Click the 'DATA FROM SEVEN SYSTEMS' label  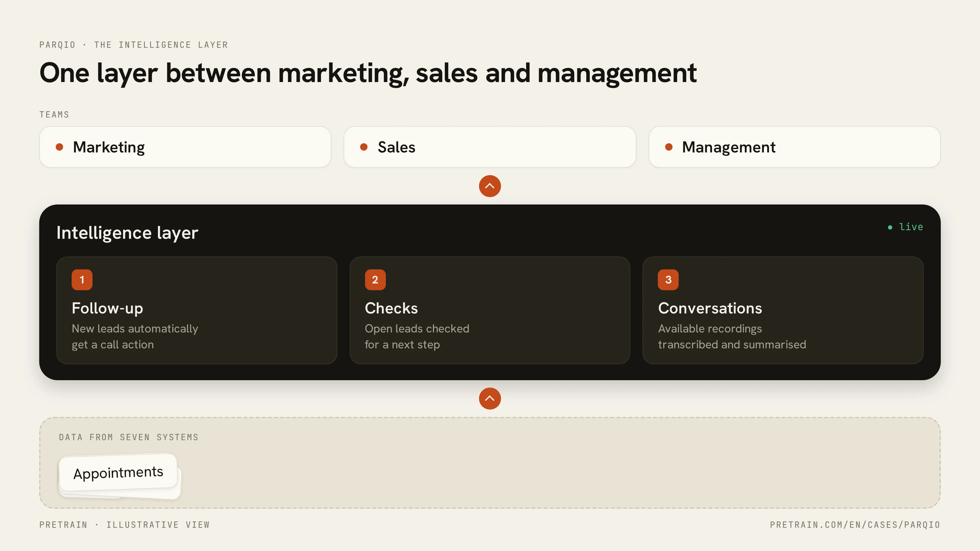click(129, 437)
